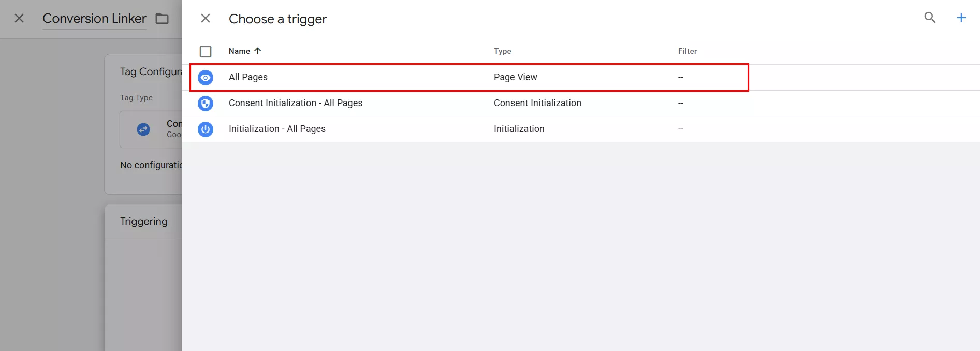Click the Page View type cell
Image resolution: width=980 pixels, height=351 pixels.
click(515, 77)
